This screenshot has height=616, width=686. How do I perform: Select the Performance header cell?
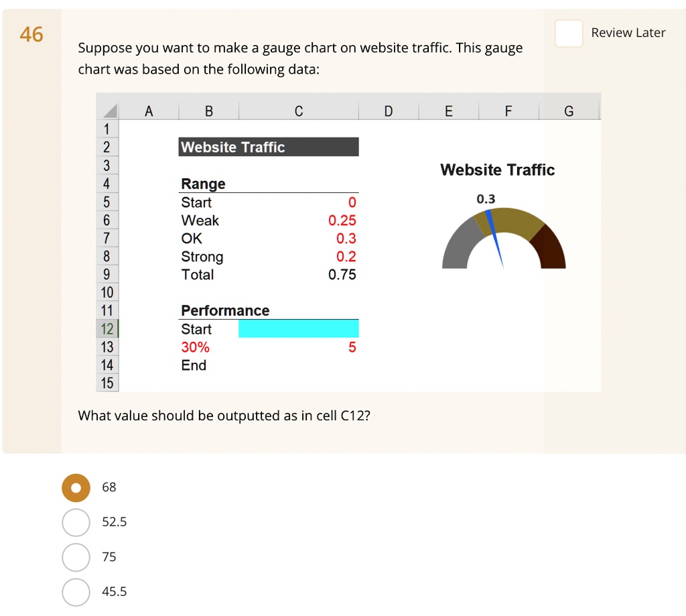point(224,310)
